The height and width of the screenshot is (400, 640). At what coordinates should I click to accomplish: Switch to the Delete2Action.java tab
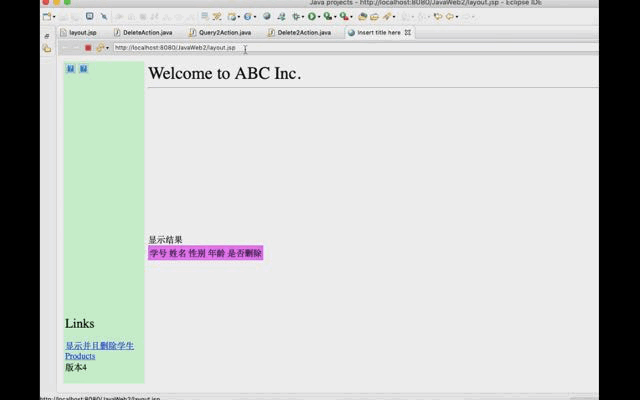[x=300, y=32]
